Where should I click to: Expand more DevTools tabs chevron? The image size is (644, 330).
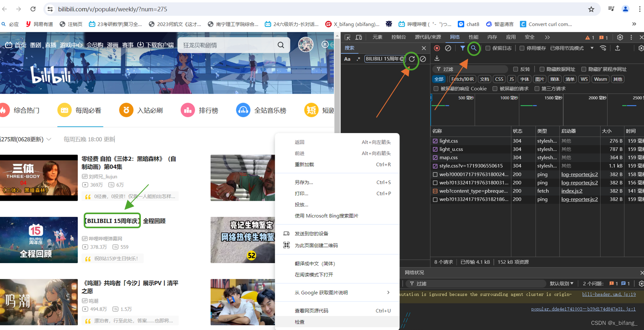tap(547, 37)
